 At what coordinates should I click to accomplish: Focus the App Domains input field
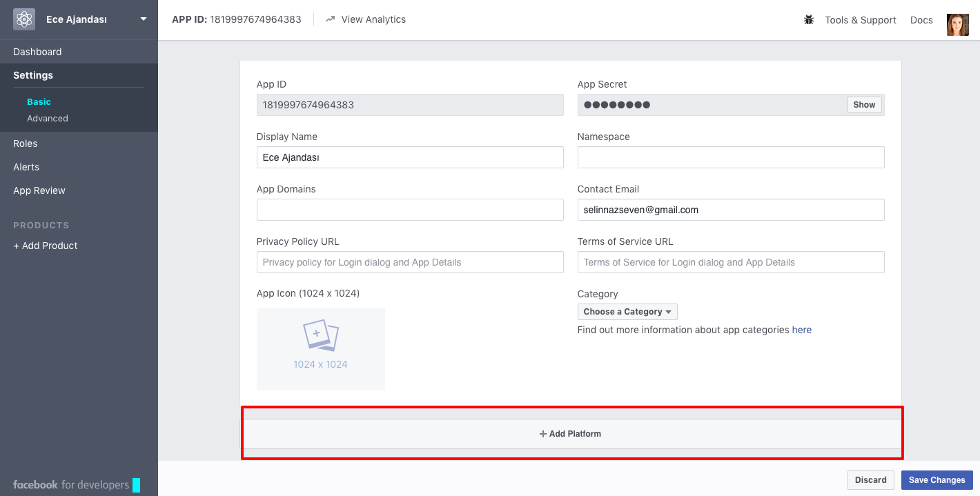(410, 210)
